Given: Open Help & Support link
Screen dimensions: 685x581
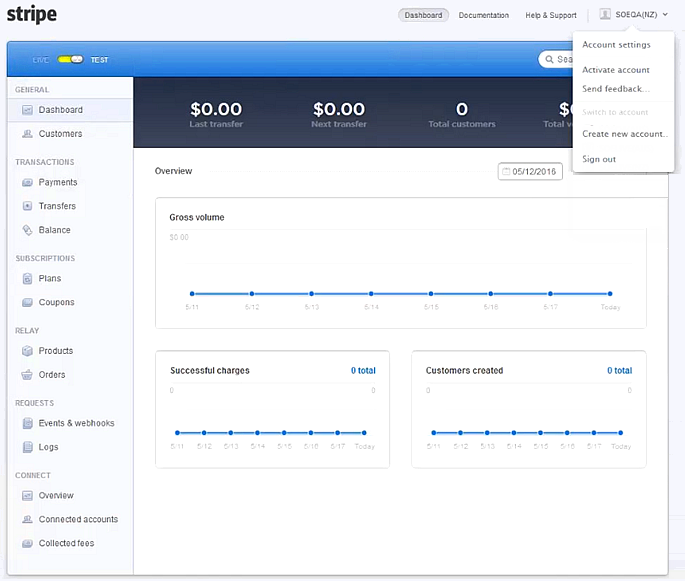Looking at the screenshot, I should pyautogui.click(x=550, y=15).
